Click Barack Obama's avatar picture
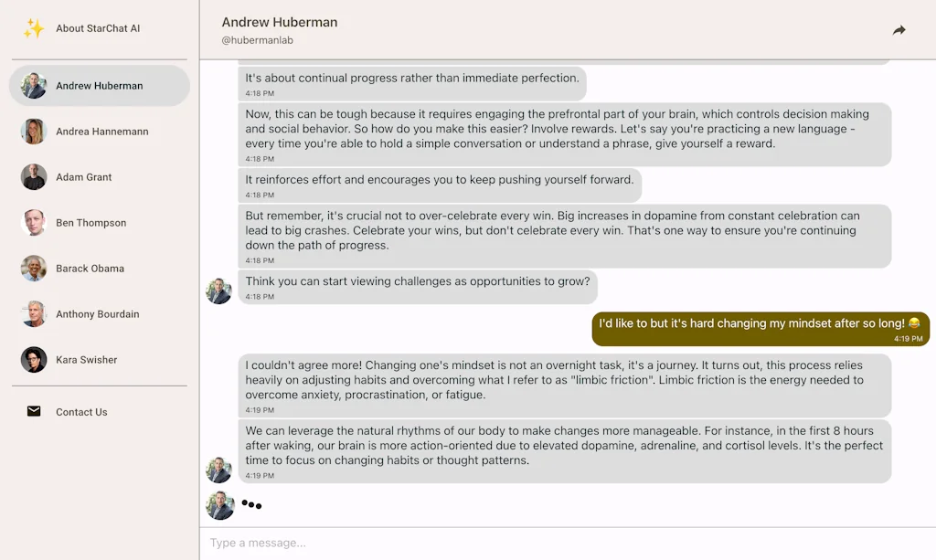 pos(33,268)
